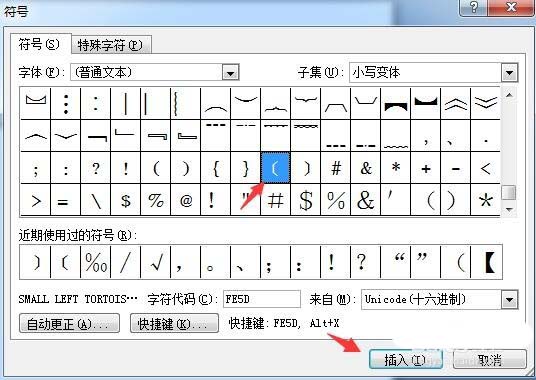
Task: Pick the black 【 bracket from recent symbols
Action: click(487, 262)
